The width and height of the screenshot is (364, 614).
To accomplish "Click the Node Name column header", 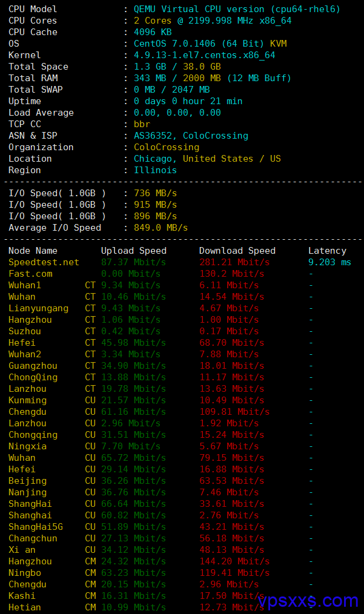I will [33, 251].
